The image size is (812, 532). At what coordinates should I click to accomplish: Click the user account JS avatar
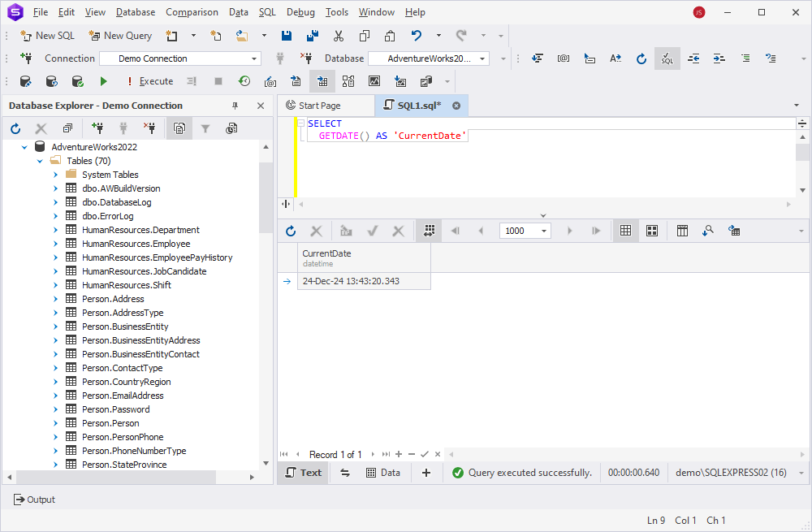click(698, 12)
